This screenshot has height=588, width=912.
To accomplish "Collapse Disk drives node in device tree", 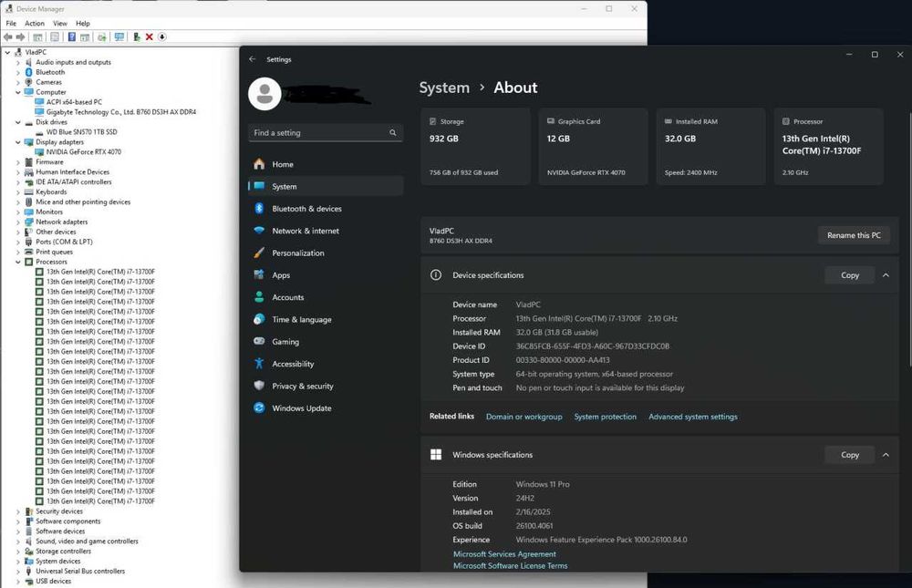I will pyautogui.click(x=18, y=122).
